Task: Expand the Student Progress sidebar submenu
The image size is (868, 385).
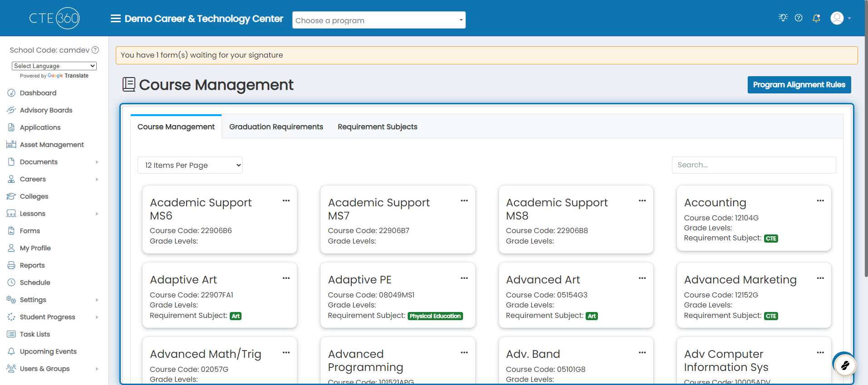Action: point(97,317)
